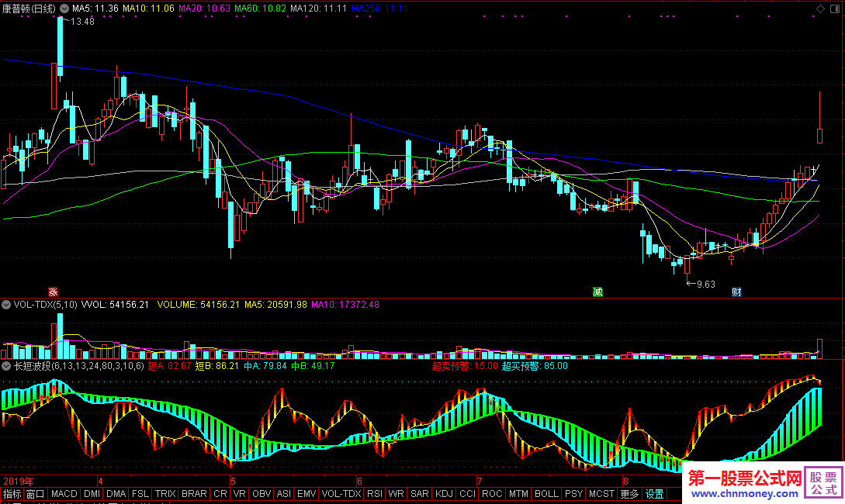Switch to the EMV indicator tab
This screenshot has width=845, height=504.
[306, 494]
